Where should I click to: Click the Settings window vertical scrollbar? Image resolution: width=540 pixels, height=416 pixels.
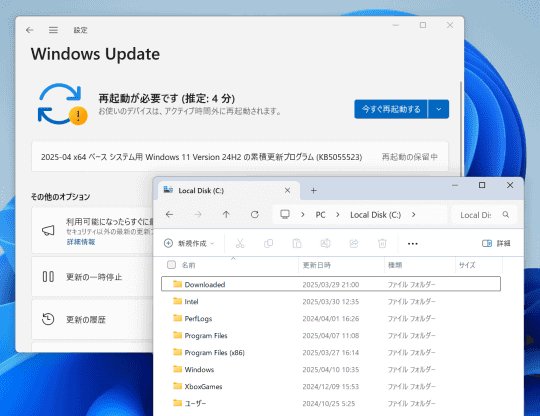click(461, 127)
